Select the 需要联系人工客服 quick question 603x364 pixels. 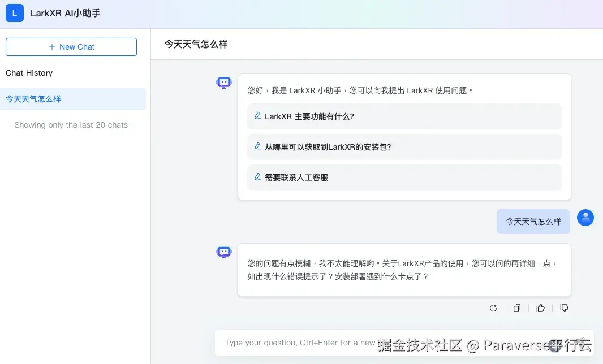404,178
